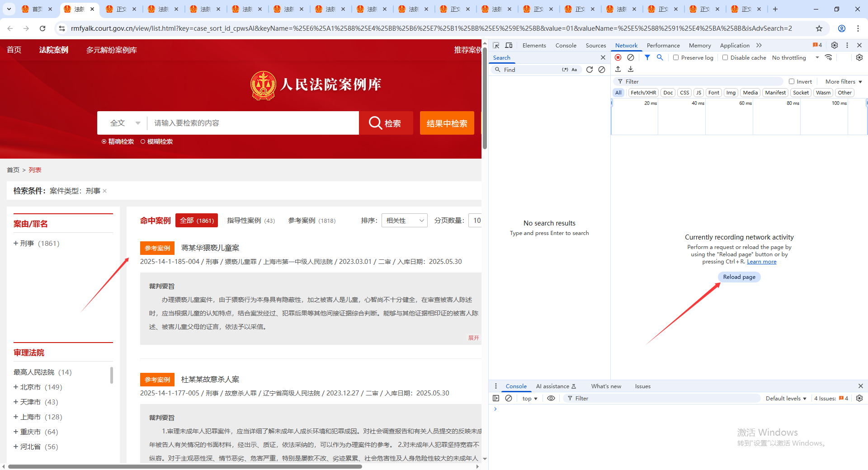Switch to Sources tab
868x470 pixels.
[596, 45]
